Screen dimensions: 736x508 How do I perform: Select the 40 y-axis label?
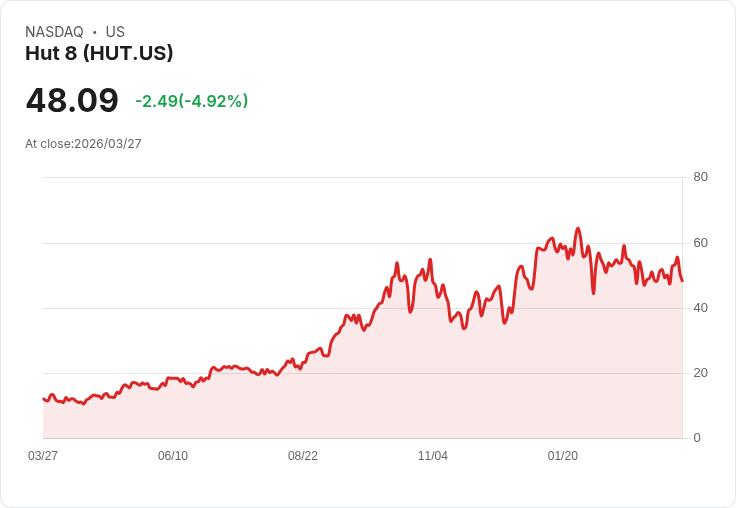(x=700, y=308)
